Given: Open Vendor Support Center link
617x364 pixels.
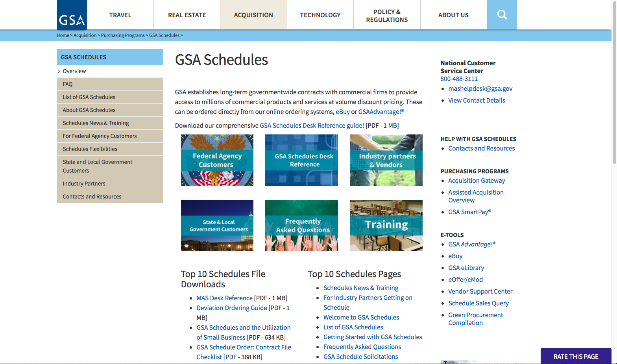Looking at the screenshot, I should (x=480, y=292).
